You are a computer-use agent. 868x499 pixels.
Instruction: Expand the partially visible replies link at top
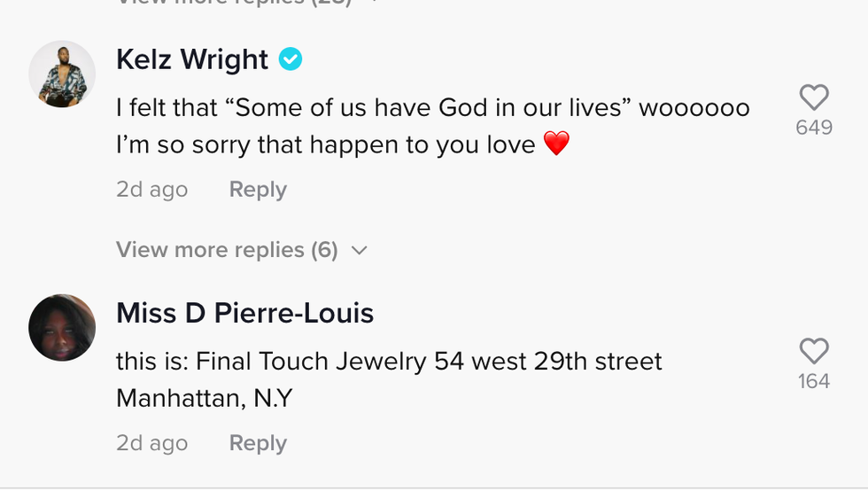pos(239,3)
